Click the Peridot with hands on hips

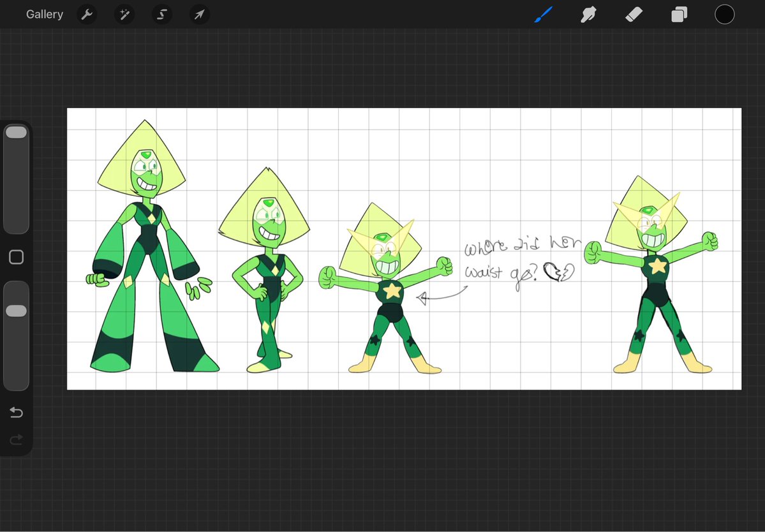tap(264, 270)
